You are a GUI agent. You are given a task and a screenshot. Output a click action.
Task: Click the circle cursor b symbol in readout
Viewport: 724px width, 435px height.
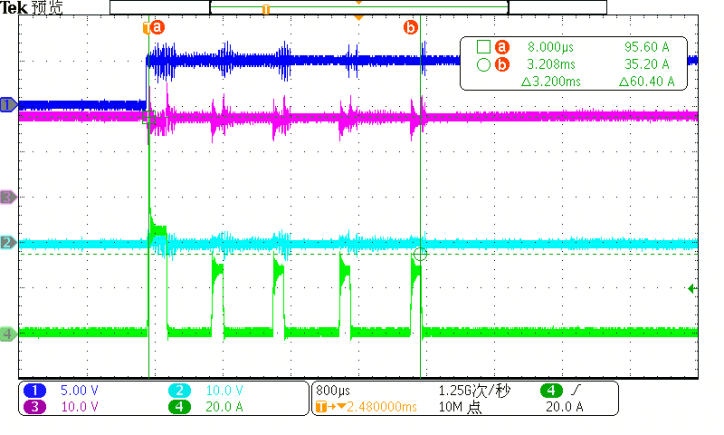(x=483, y=65)
